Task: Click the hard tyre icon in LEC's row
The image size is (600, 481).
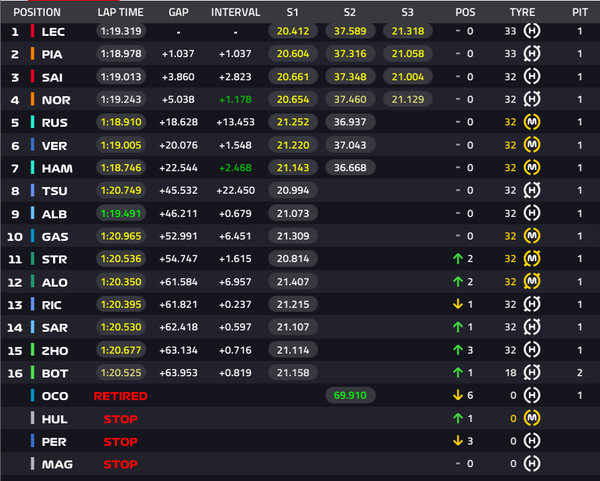Action: (x=532, y=31)
